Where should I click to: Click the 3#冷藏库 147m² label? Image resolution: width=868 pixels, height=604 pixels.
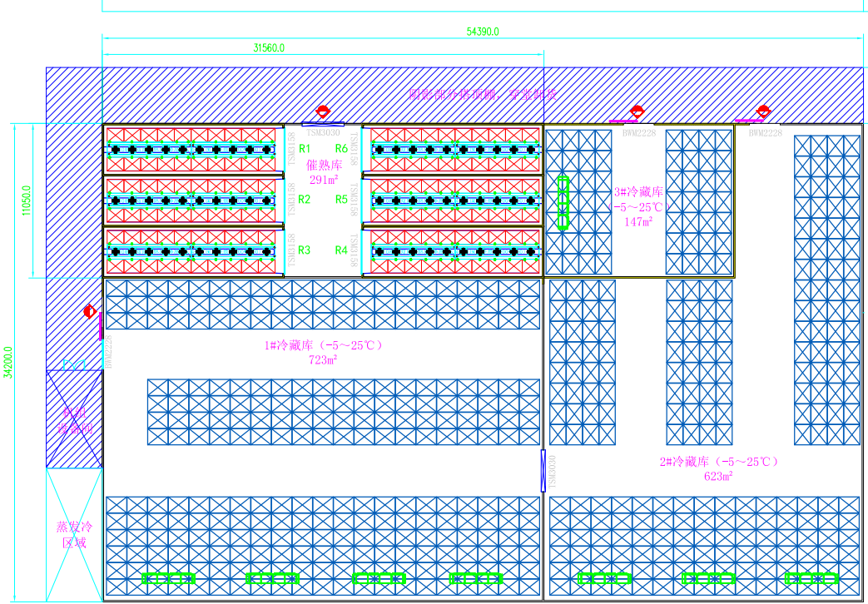(638, 206)
